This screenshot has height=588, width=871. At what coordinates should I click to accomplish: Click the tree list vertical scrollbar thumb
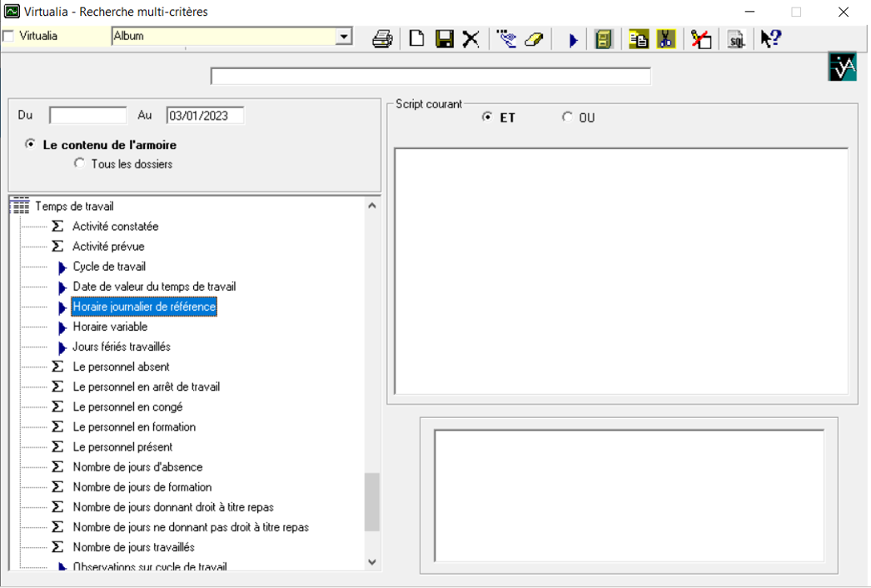pos(371,501)
